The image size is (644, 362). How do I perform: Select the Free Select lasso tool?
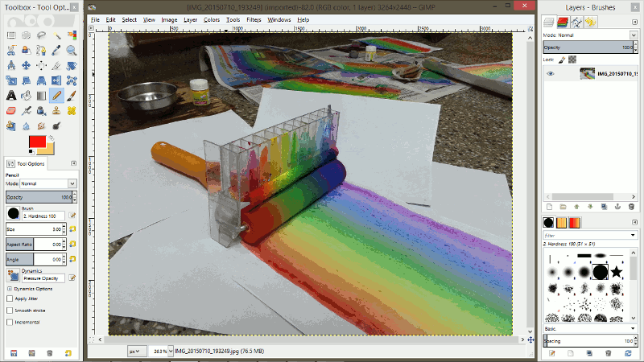pos(42,35)
